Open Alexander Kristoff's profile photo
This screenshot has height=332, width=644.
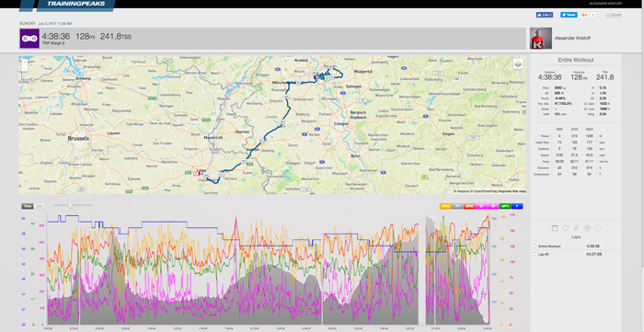click(x=539, y=38)
